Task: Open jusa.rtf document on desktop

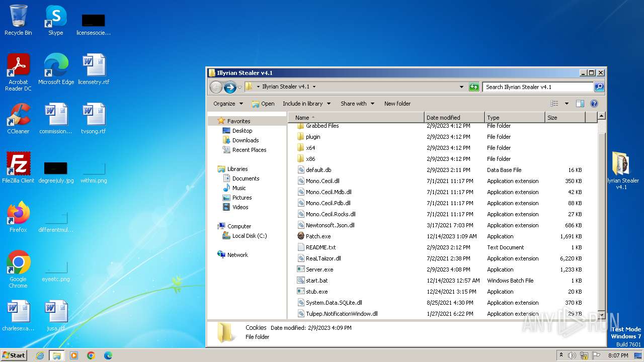Action: (56, 316)
